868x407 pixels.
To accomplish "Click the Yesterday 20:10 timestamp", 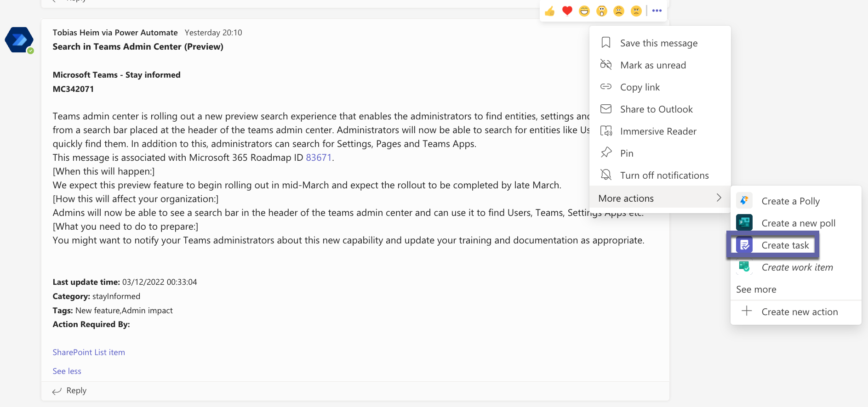I will tap(213, 33).
